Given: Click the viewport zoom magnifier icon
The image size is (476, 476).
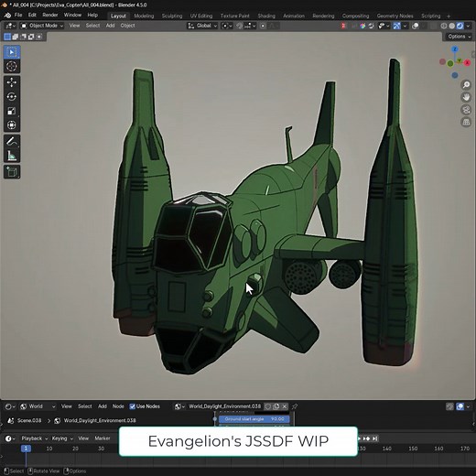Looking at the screenshot, I should point(466,84).
